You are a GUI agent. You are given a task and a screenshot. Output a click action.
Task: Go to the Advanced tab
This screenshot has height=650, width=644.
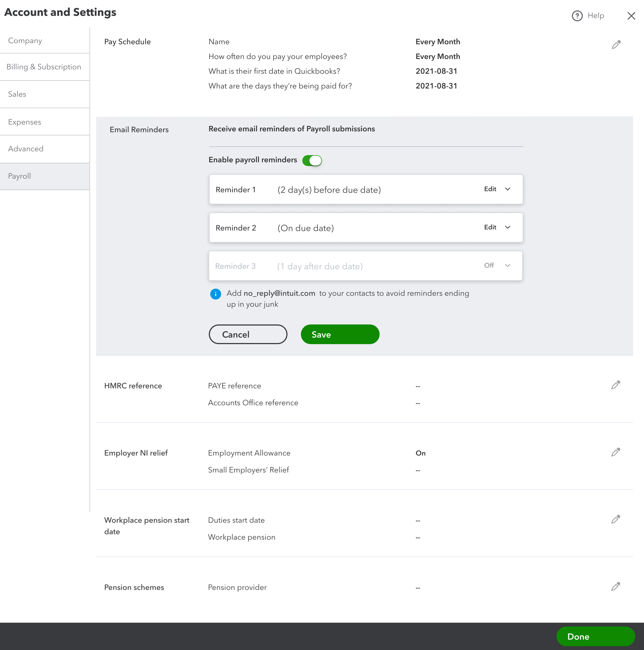click(26, 149)
